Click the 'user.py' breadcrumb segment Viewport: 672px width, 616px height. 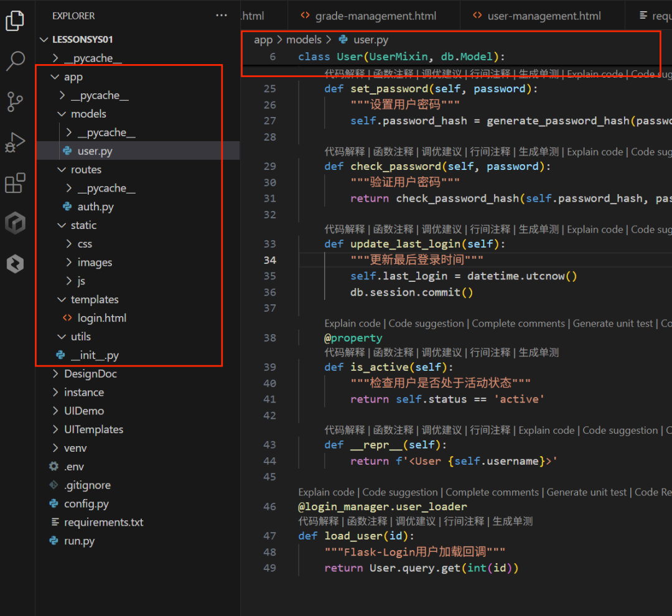coord(371,40)
